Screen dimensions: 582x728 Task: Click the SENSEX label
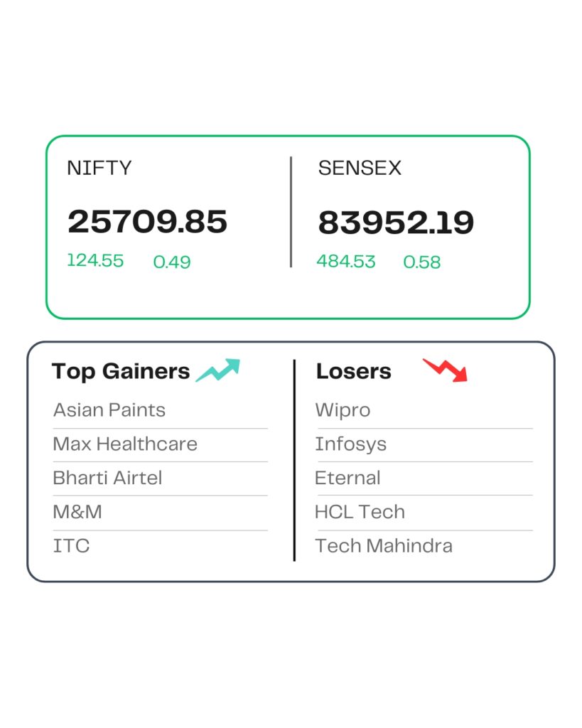tap(360, 168)
